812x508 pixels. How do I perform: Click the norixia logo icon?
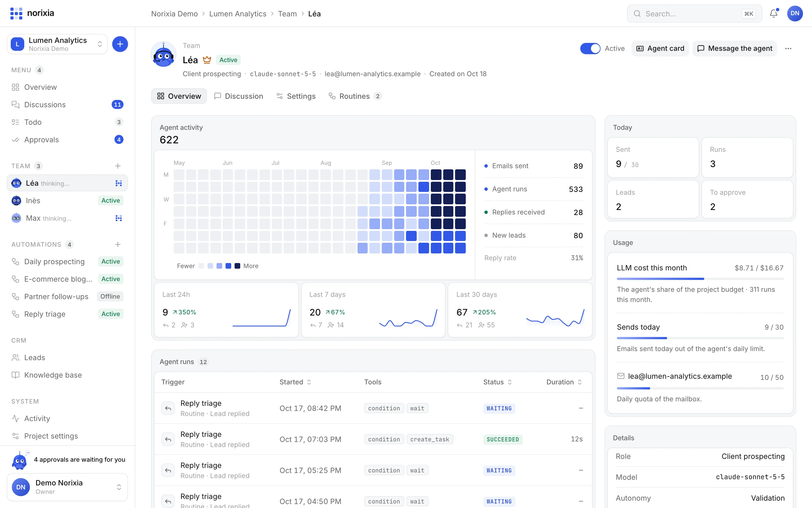[x=16, y=14]
